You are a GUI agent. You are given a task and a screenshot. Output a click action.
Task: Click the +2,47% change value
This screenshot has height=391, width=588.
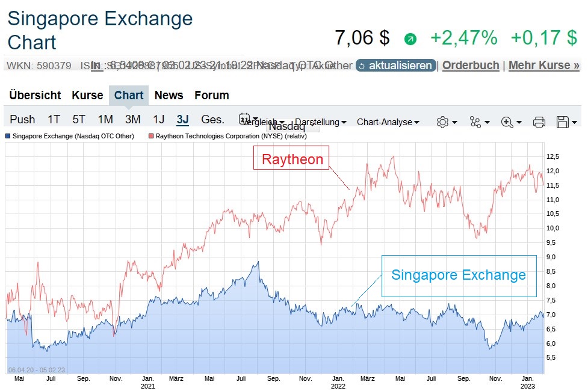point(464,38)
